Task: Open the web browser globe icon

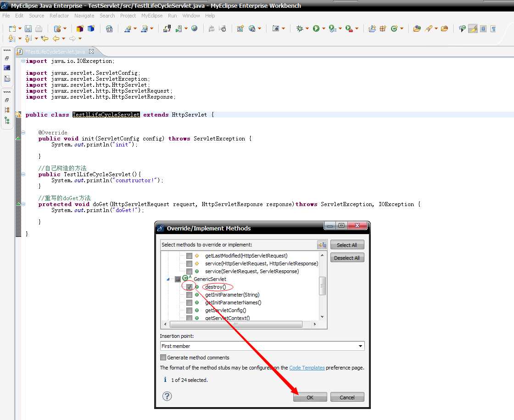Action: tap(195, 29)
